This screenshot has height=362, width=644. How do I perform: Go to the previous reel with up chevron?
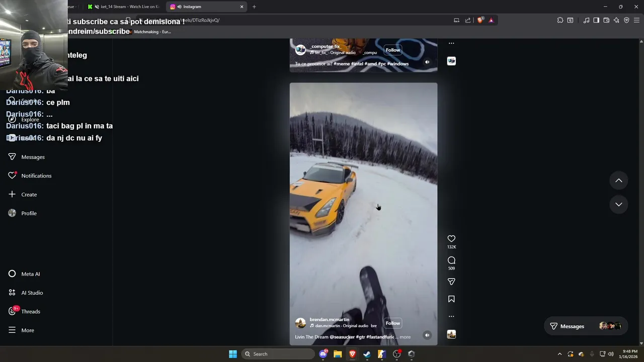coord(619,180)
